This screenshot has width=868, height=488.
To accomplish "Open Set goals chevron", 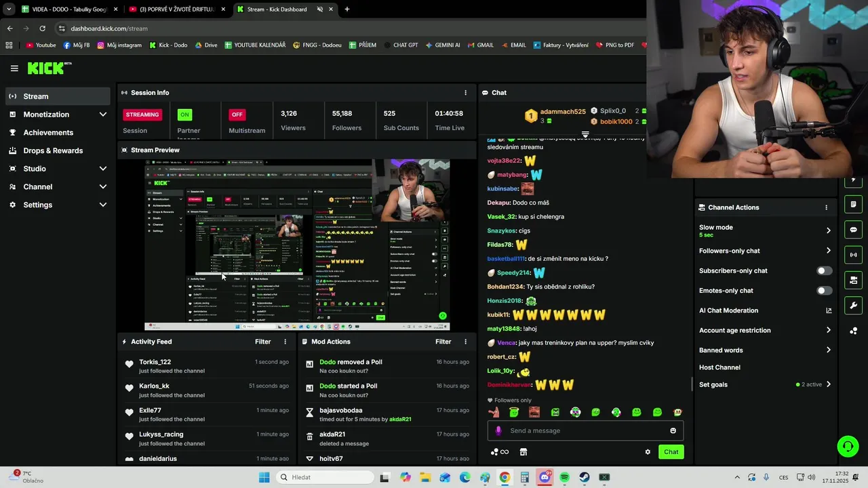I will (x=828, y=384).
